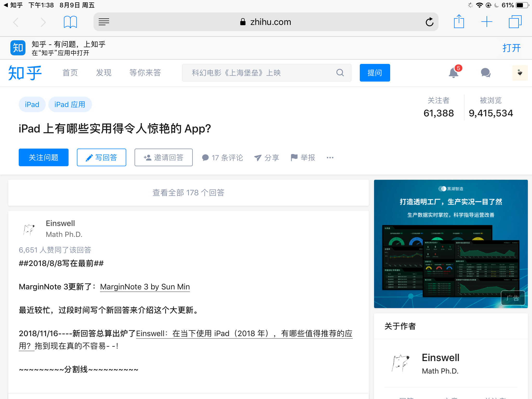Open the MarginNote 3 by Sun Min link
The image size is (532, 399).
(x=145, y=287)
